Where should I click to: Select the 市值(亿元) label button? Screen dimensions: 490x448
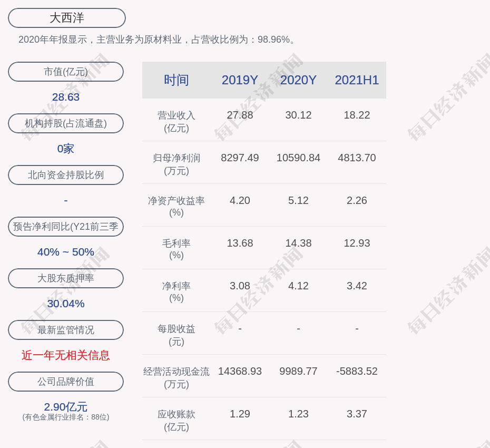tap(66, 72)
